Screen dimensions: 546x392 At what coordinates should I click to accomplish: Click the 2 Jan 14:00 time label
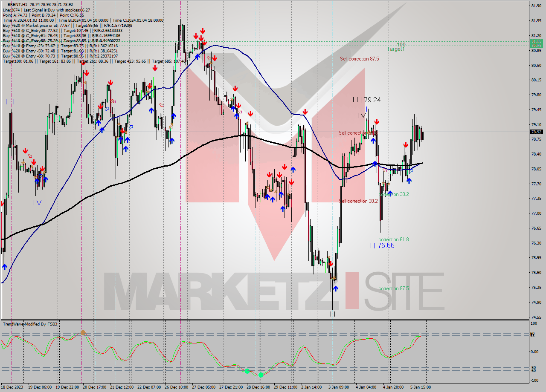pyautogui.click(x=311, y=387)
